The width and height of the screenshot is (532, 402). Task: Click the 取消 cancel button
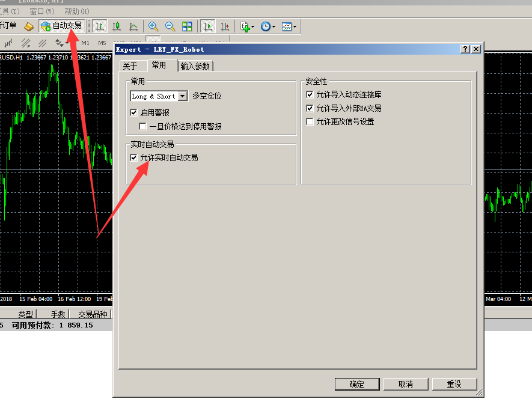[x=406, y=384]
